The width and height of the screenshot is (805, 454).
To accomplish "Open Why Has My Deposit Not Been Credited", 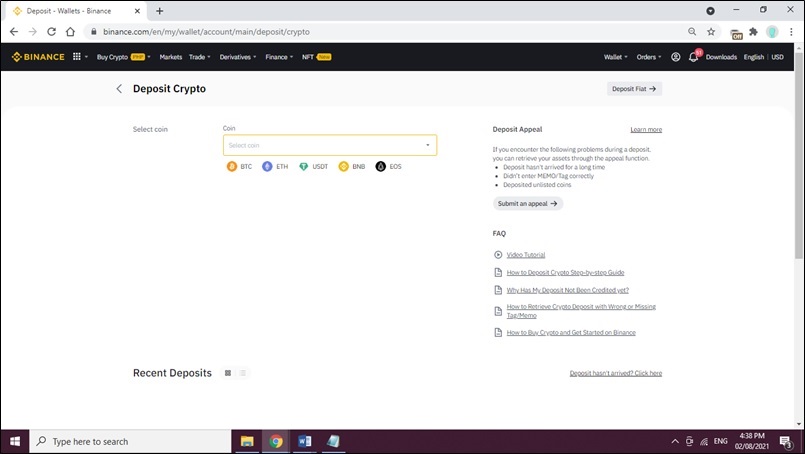I will (567, 290).
